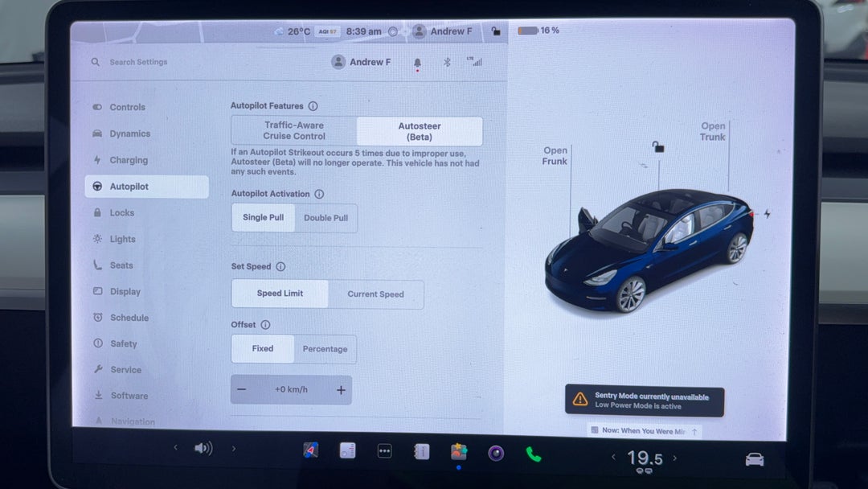Open the app launcher with three dots

(384, 451)
